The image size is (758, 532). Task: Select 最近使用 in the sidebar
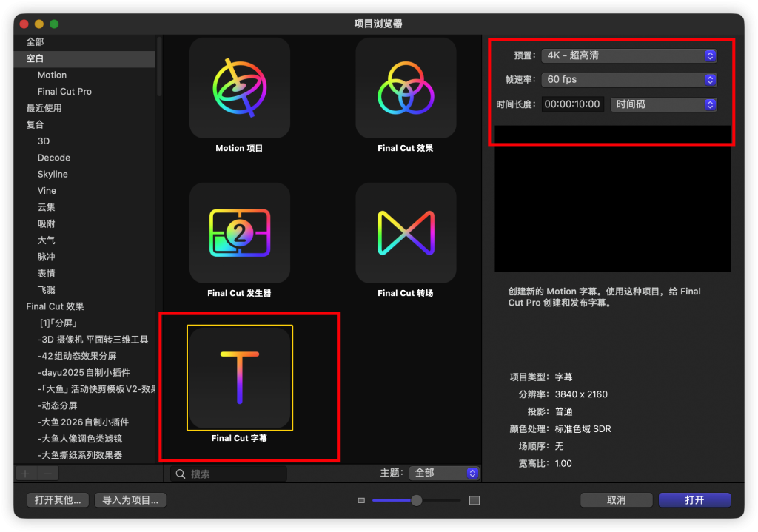(44, 108)
